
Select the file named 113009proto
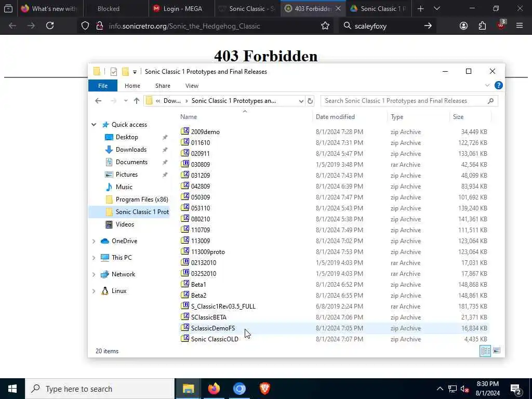[208, 252]
